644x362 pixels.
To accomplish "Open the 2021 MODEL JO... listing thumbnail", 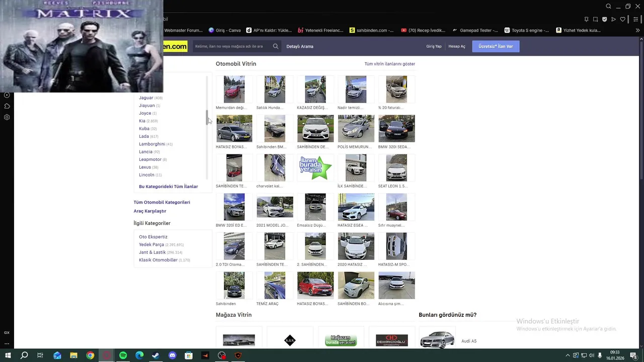I will (275, 207).
